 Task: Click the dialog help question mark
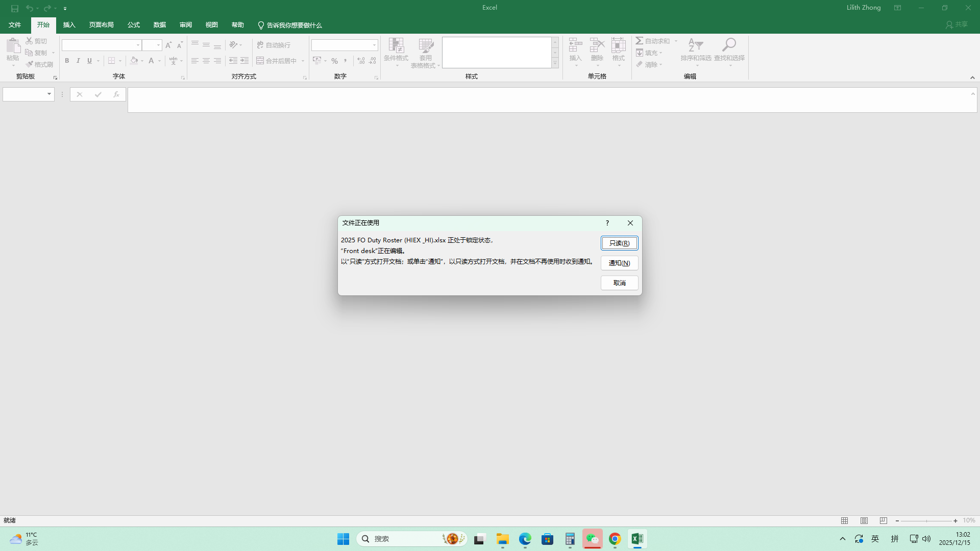pos(607,223)
